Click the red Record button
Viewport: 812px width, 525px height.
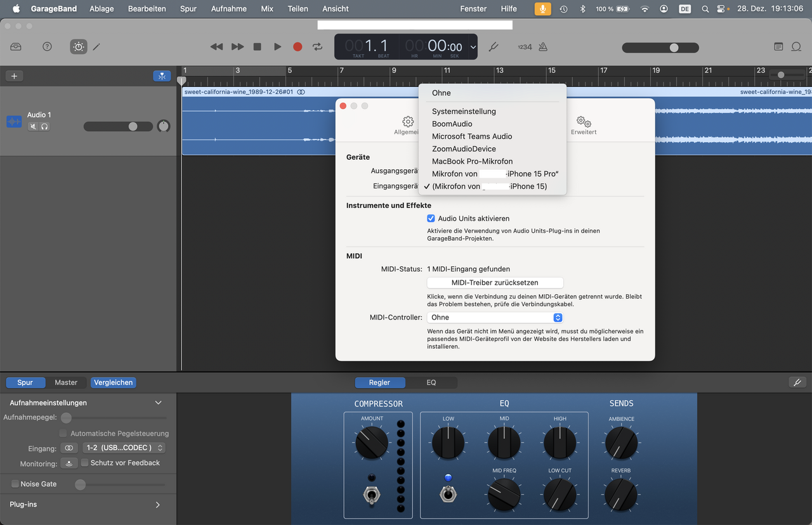tap(298, 47)
